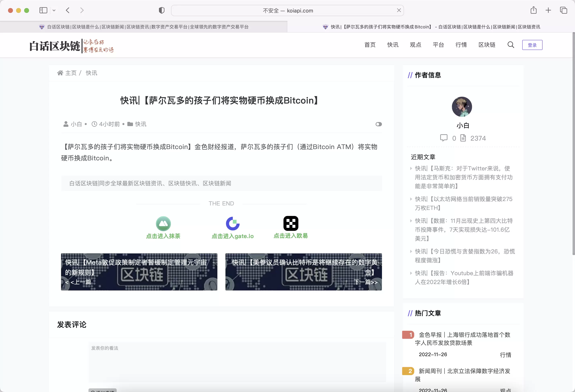Open 观点 in the navigation menu

pyautogui.click(x=415, y=45)
